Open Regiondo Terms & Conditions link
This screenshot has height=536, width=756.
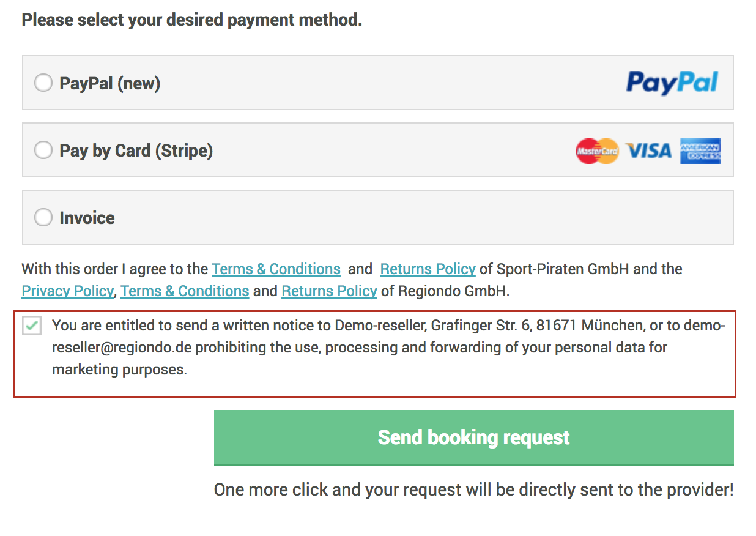[185, 291]
